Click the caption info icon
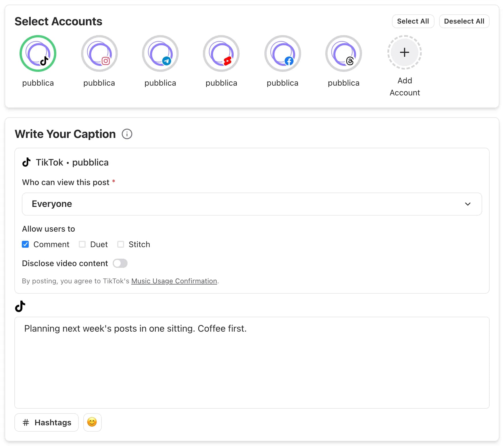The width and height of the screenshot is (504, 446). 127,134
